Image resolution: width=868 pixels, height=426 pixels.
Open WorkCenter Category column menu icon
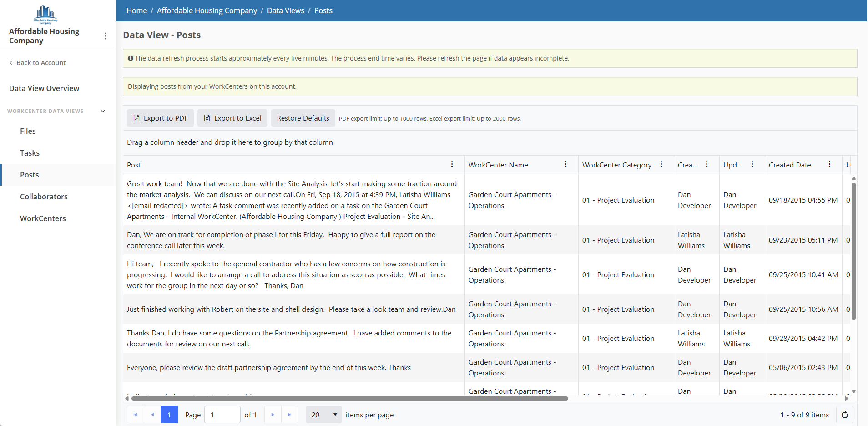[x=661, y=164]
